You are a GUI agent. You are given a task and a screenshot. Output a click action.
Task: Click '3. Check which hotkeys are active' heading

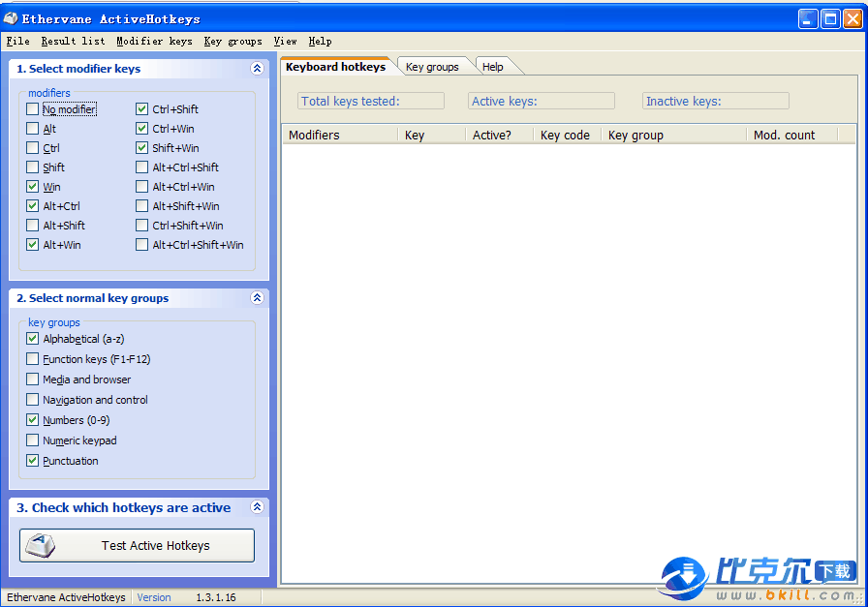click(123, 507)
